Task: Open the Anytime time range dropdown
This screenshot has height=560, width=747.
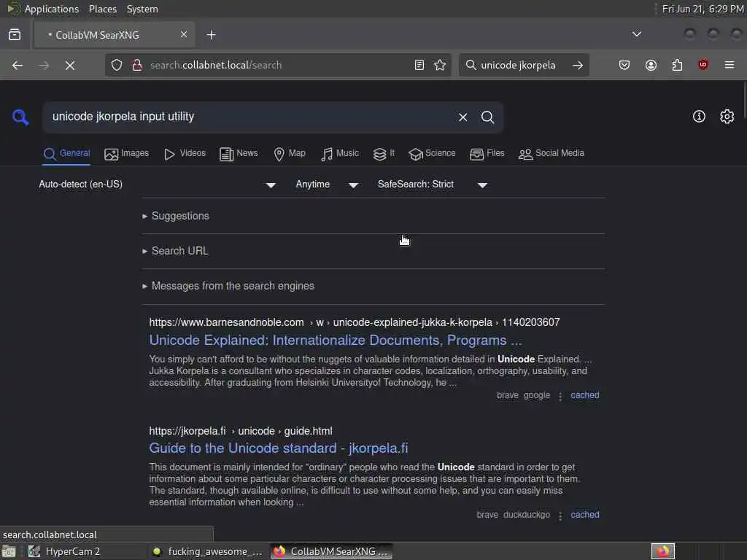Action: coord(328,184)
